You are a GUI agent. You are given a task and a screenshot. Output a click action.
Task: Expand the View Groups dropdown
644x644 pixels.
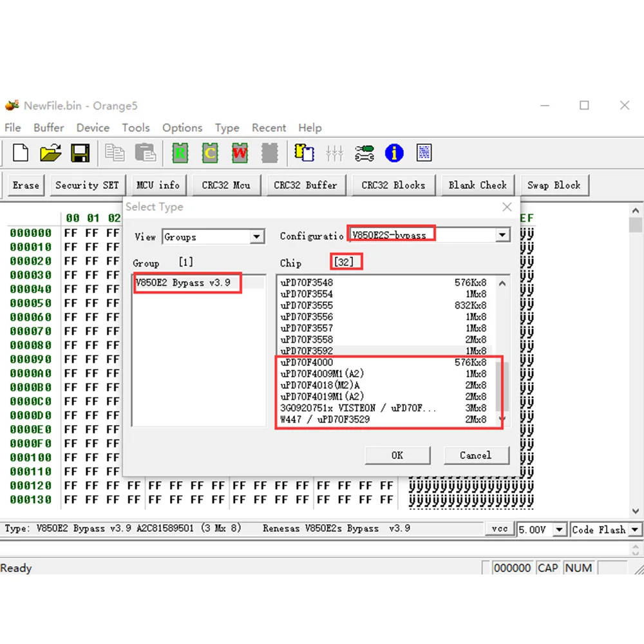pyautogui.click(x=257, y=237)
